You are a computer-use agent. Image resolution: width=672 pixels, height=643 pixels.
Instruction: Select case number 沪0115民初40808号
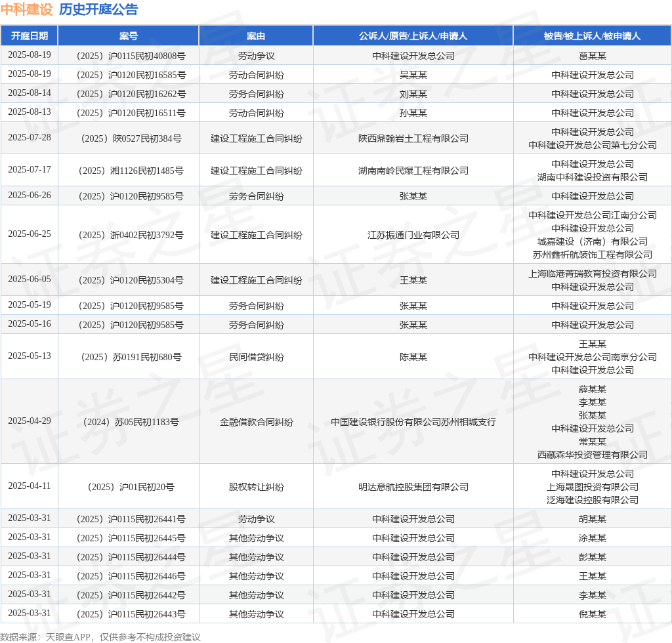(131, 56)
